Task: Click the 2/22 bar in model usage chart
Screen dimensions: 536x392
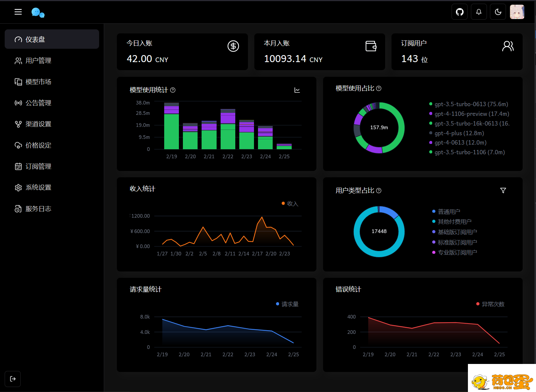Action: pos(228,129)
